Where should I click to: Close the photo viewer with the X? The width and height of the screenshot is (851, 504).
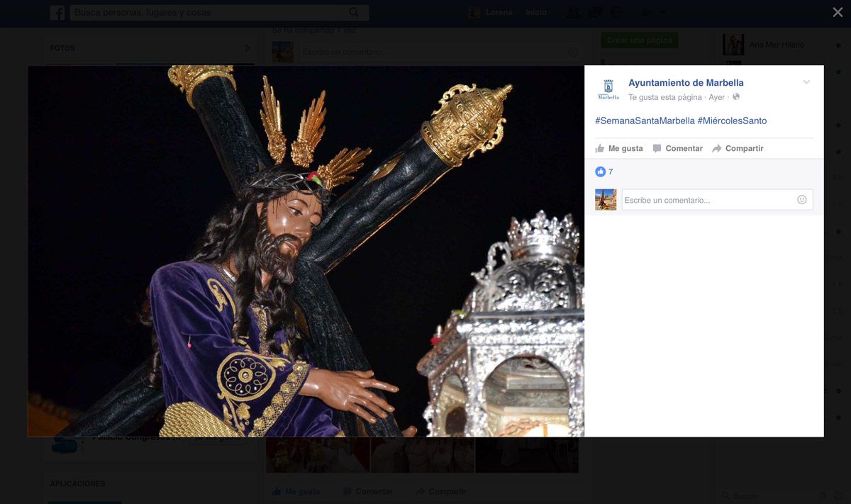(x=838, y=12)
